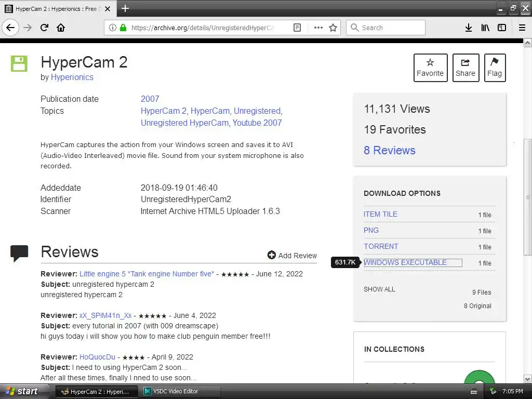Click the green padlock security icon
The width and height of the screenshot is (532, 399).
(123, 28)
